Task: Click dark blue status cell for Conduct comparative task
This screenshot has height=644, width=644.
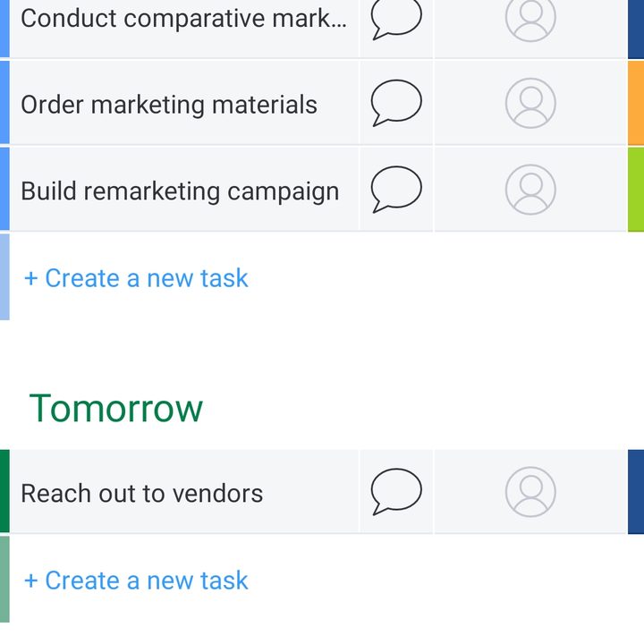Action: click(636, 29)
